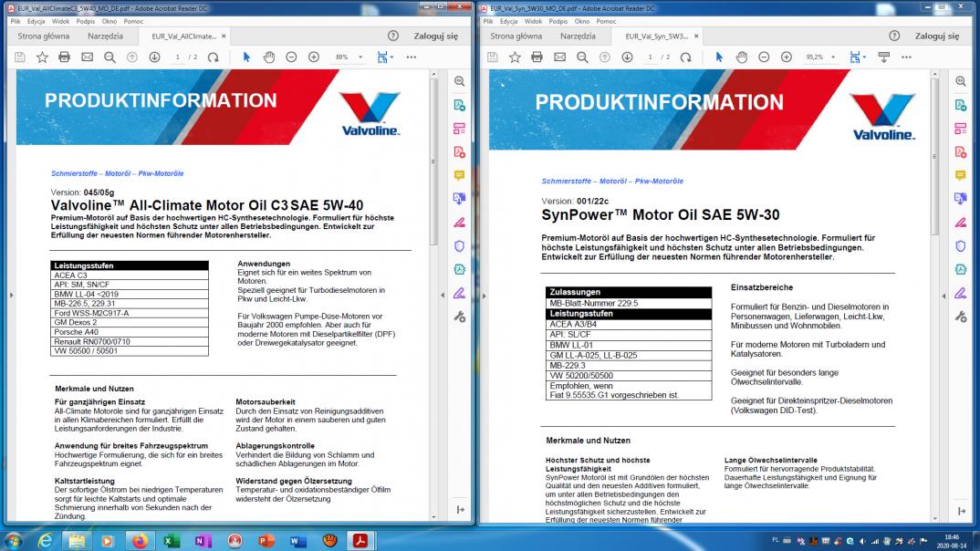Screen dimensions: 980x551
Task: Switch to the Narzędzia tab in the All-Climate window
Action: (106, 36)
